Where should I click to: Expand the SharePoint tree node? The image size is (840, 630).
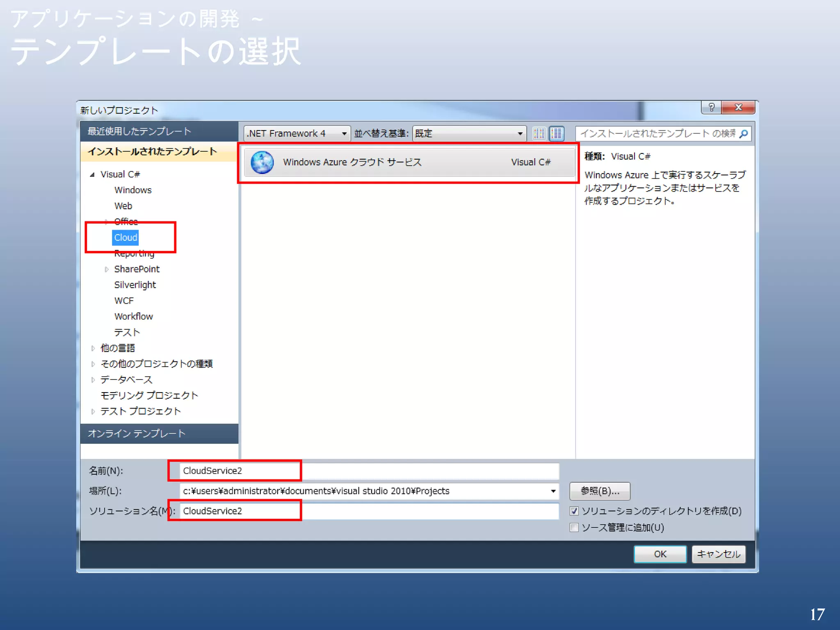107,269
